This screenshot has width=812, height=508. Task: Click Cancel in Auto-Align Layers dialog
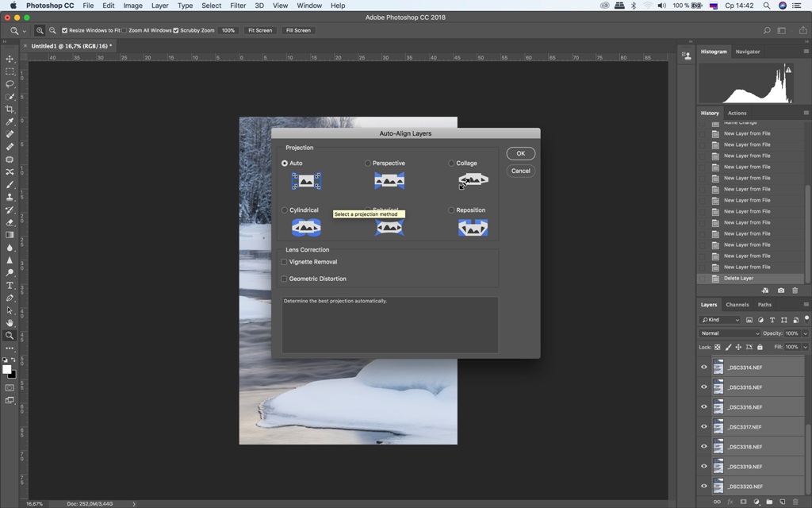(x=520, y=171)
